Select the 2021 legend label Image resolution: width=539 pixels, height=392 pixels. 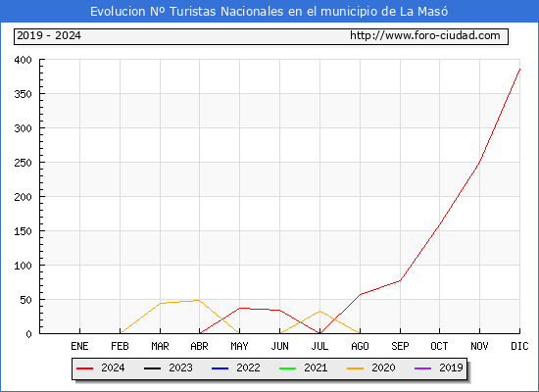316,367
